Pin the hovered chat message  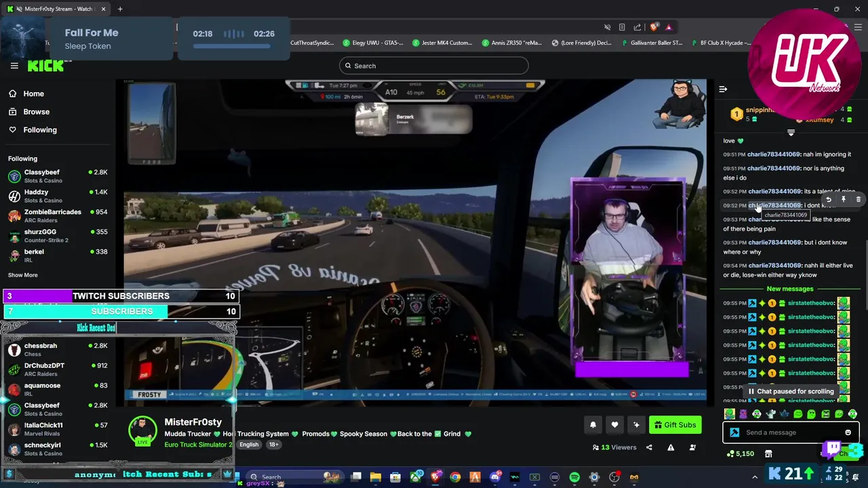844,199
